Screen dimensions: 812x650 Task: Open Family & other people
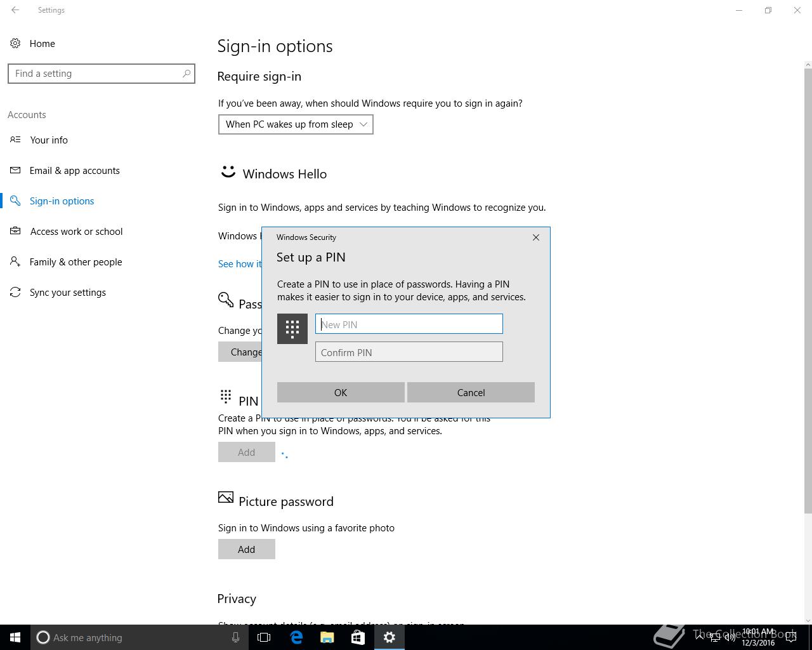click(75, 262)
